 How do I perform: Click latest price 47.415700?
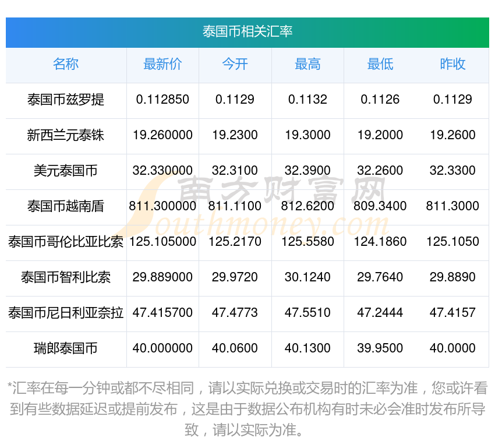(162, 313)
